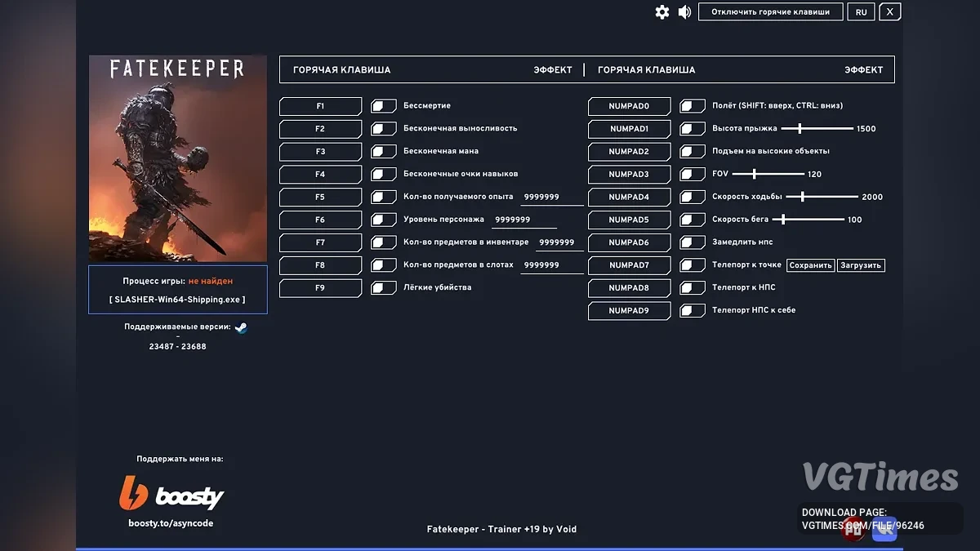Screen dimensions: 980x551
Task: Click the Высота прыжка slider handle
Action: [800, 129]
